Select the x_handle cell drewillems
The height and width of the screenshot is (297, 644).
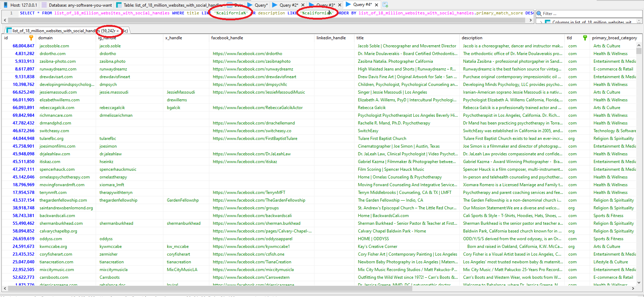(x=186, y=100)
